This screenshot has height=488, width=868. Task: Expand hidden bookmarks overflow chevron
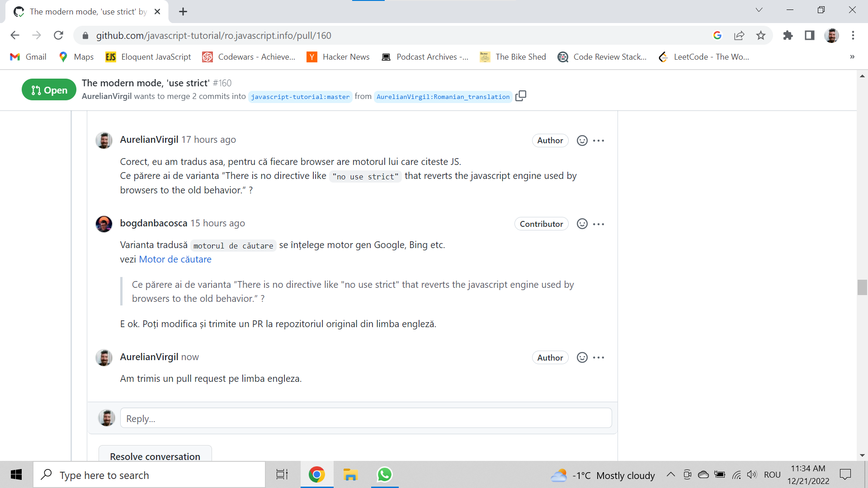pos(852,57)
